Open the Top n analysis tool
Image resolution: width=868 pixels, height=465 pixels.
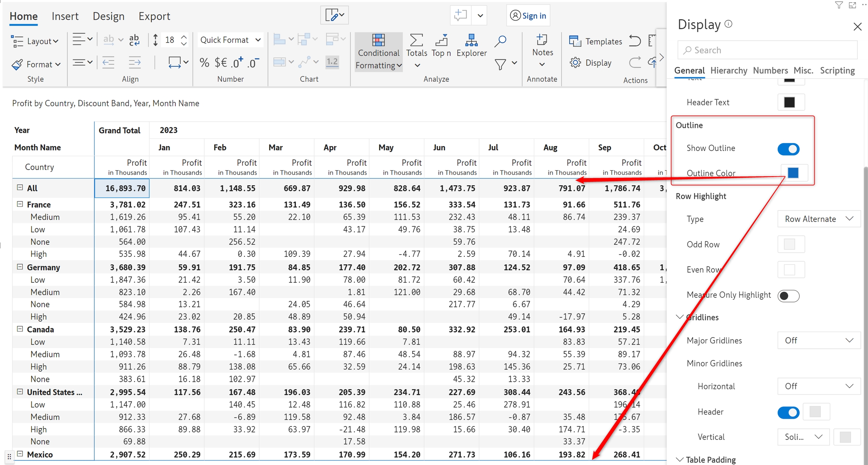point(441,41)
